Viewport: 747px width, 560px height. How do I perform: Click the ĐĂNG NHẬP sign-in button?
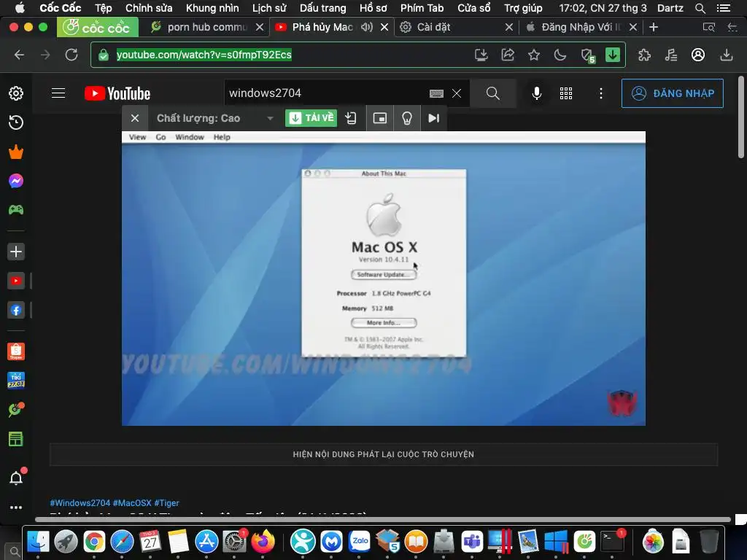coord(672,93)
